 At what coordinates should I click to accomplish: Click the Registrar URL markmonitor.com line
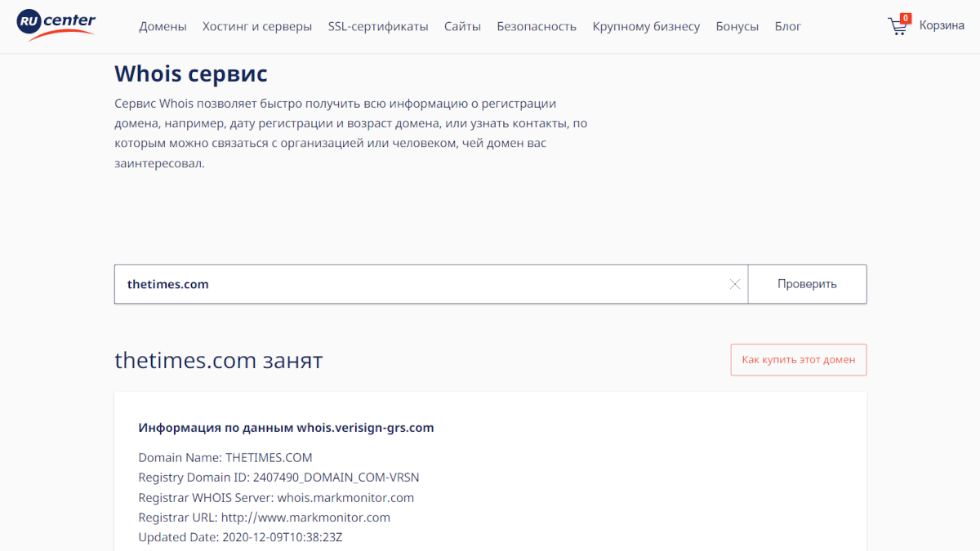264,518
